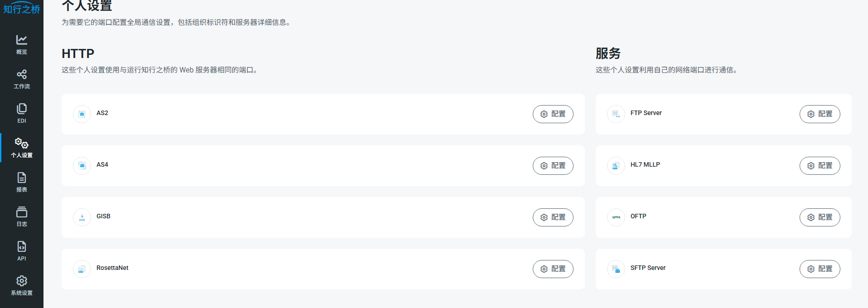View the 日志 logs section
This screenshot has height=308, width=868.
pyautogui.click(x=22, y=217)
